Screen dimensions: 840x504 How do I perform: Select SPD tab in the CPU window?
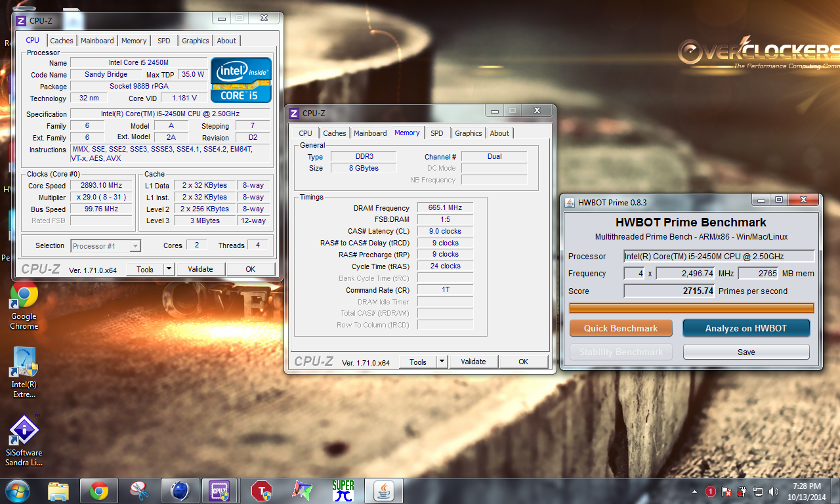tap(164, 41)
